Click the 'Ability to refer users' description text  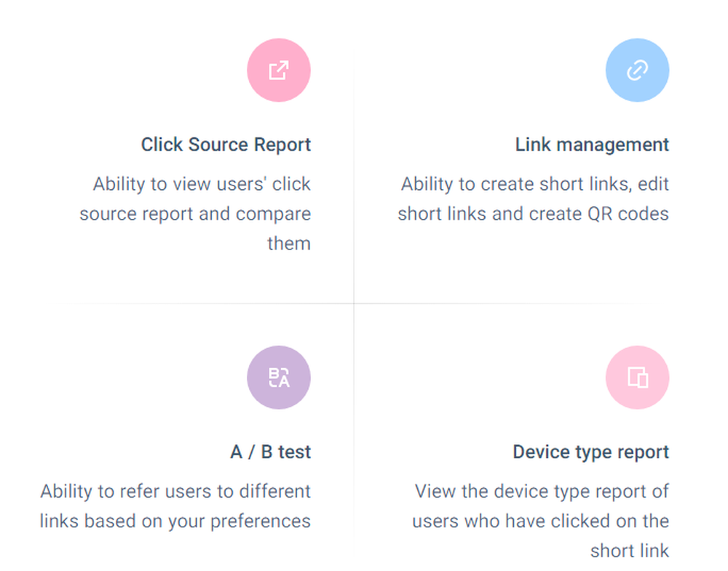(x=175, y=506)
